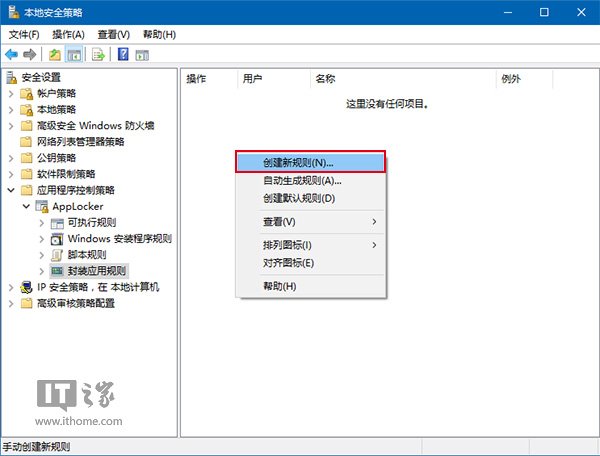This screenshot has width=600, height=456.
Task: Collapse the 应用程序控制策略 node
Action: pyautogui.click(x=11, y=190)
